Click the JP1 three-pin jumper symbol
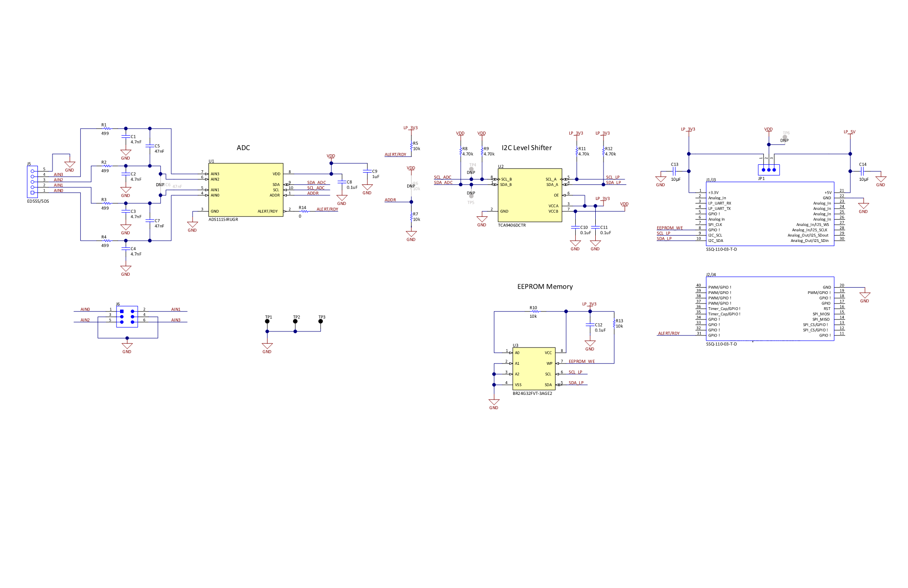 768,170
